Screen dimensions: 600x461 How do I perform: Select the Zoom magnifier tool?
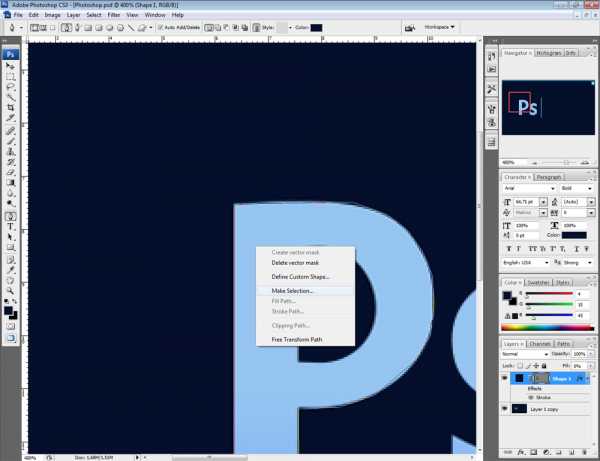pyautogui.click(x=10, y=290)
